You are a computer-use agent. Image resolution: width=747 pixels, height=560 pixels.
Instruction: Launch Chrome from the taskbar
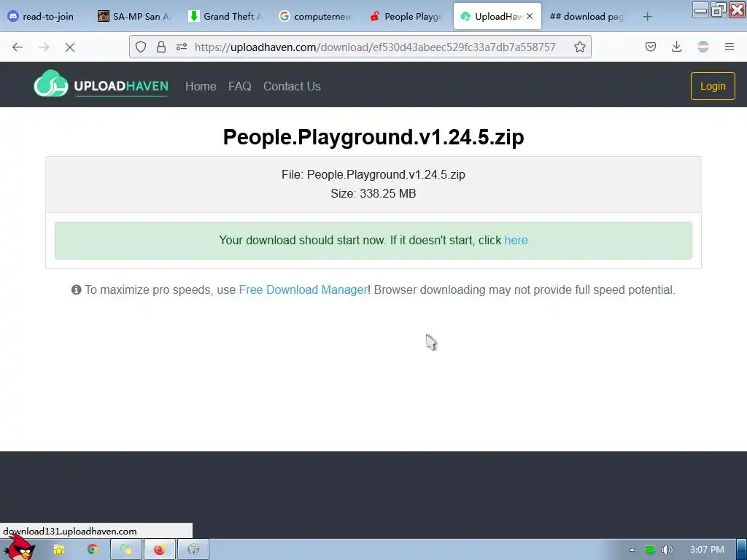[93, 550]
